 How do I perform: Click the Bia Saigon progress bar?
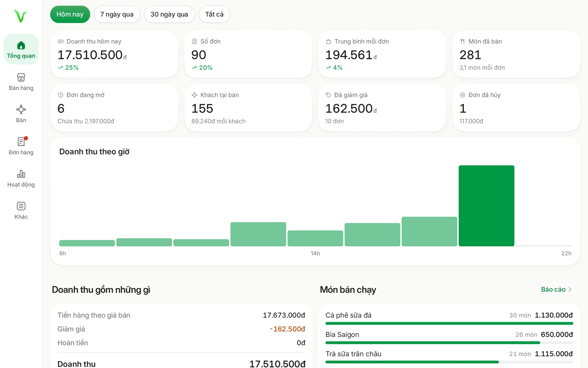449,343
